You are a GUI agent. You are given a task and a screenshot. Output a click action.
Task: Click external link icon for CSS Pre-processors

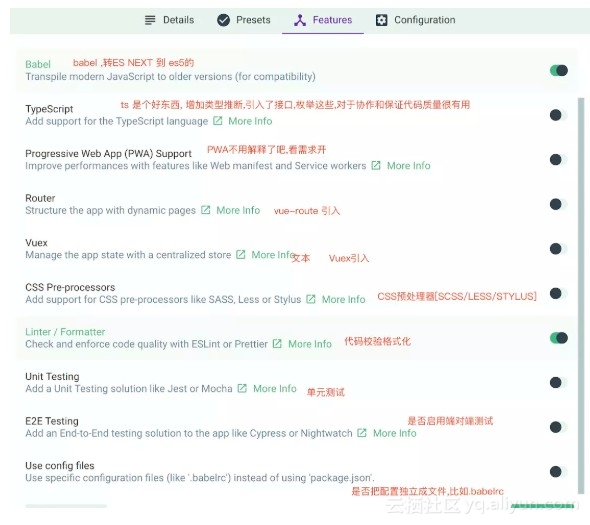click(x=311, y=299)
